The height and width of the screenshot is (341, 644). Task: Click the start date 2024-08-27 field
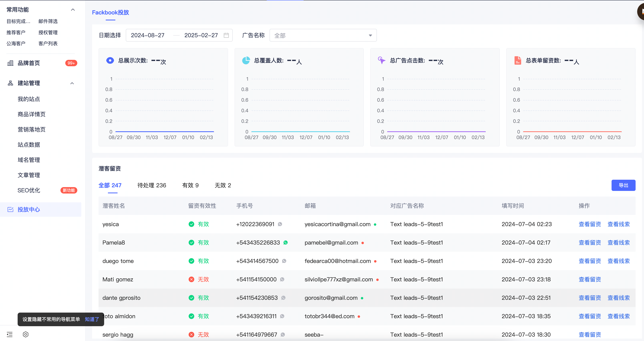click(x=148, y=35)
